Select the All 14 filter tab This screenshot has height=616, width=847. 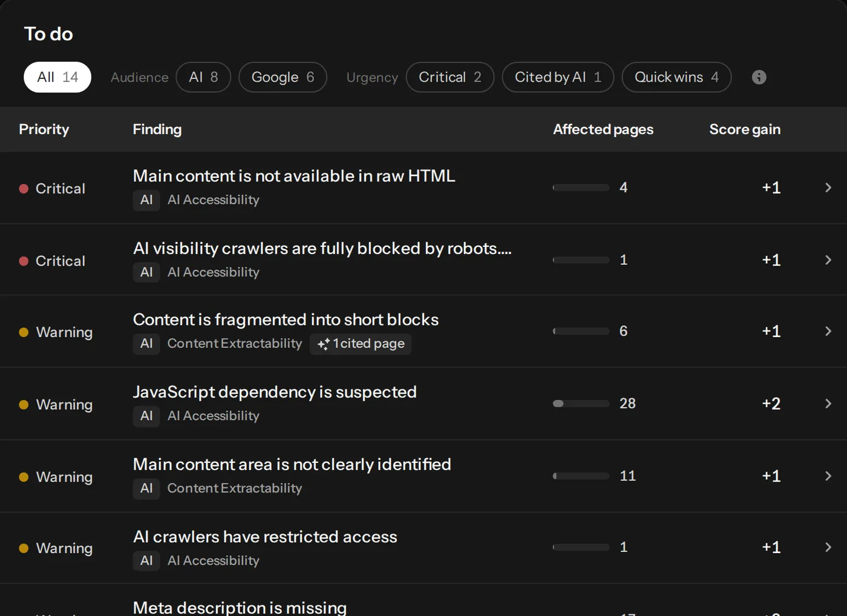57,77
